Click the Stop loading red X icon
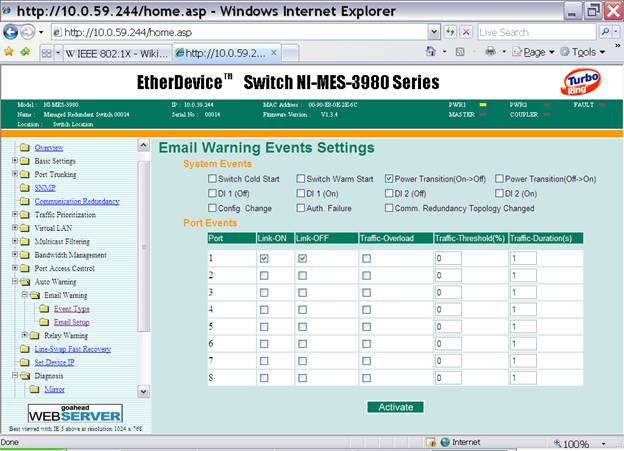Screen dimensions: 624x451 (x=464, y=31)
